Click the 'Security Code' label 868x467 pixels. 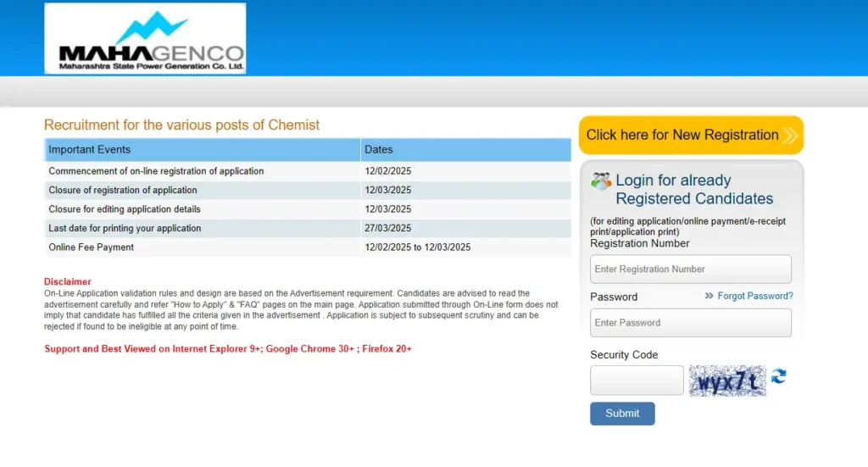click(624, 354)
